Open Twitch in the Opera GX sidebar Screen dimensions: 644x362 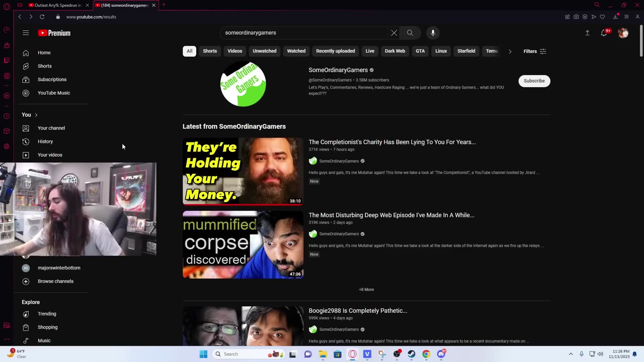click(7, 60)
